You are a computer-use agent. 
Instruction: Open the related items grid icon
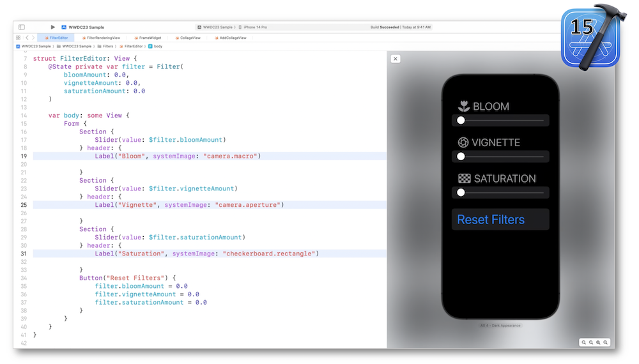coord(18,38)
